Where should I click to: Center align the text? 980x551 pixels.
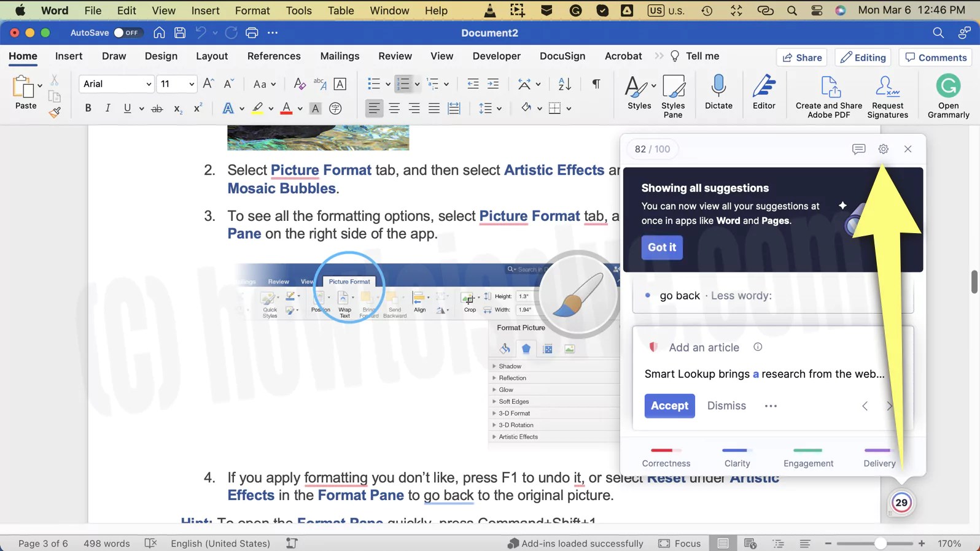pyautogui.click(x=394, y=109)
